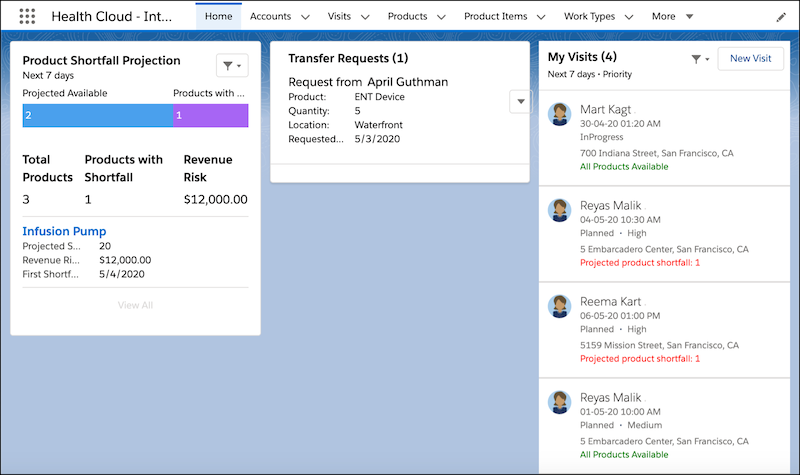Click Reema Kart's Projected product shortfall text
This screenshot has width=800, height=475.
pyautogui.click(x=640, y=359)
